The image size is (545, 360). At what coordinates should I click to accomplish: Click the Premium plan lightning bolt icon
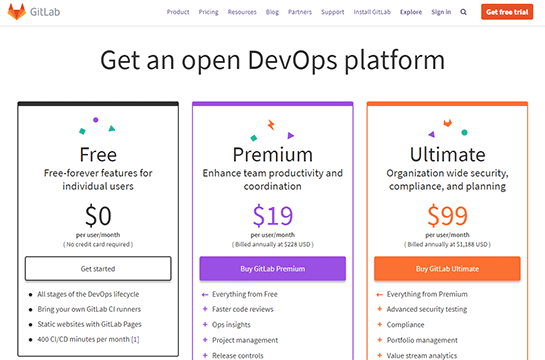pos(271,124)
